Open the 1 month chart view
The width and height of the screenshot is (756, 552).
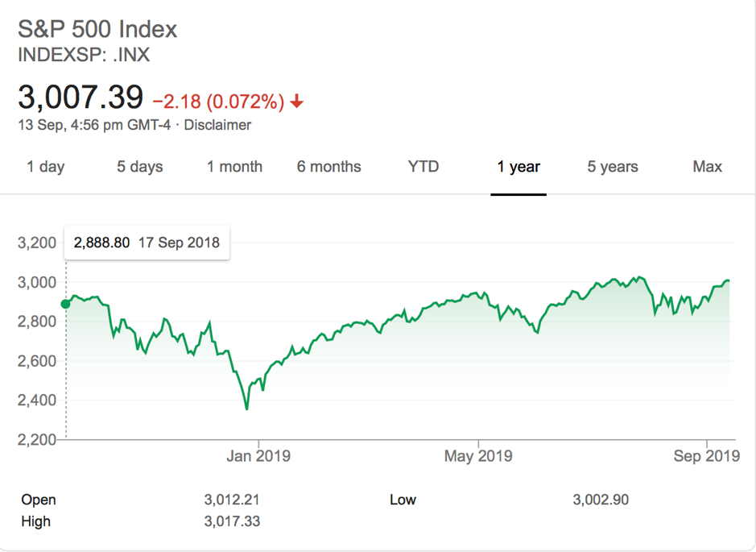pyautogui.click(x=234, y=167)
